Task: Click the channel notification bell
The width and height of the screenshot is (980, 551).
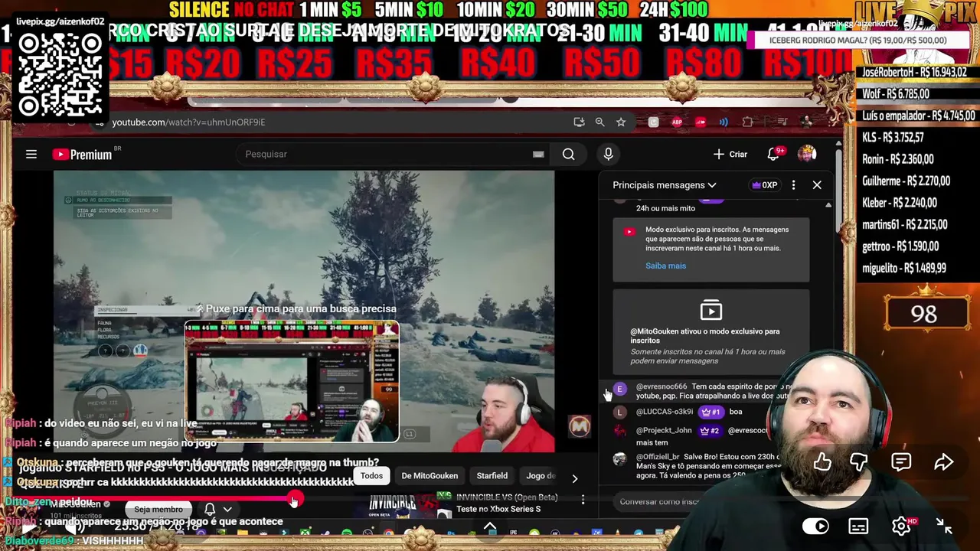Action: pos(209,510)
